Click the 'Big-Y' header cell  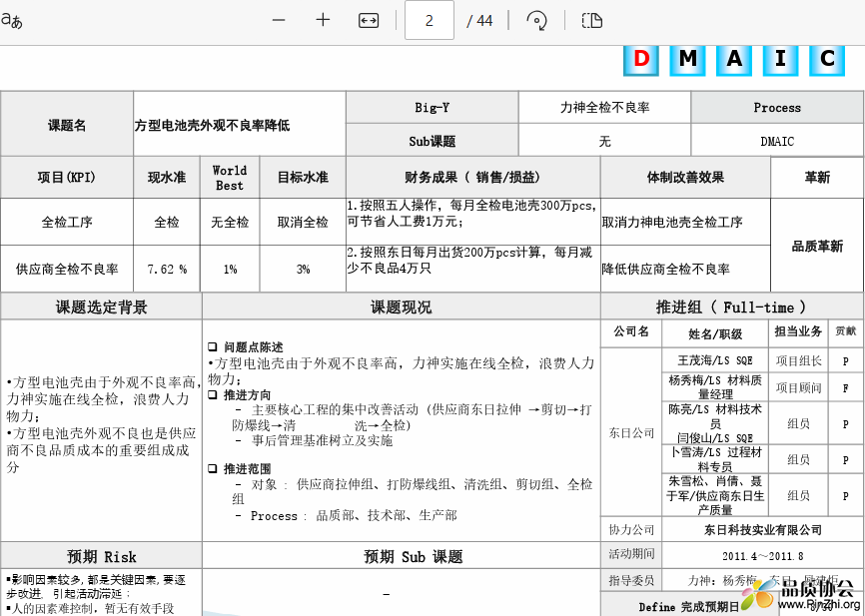432,108
